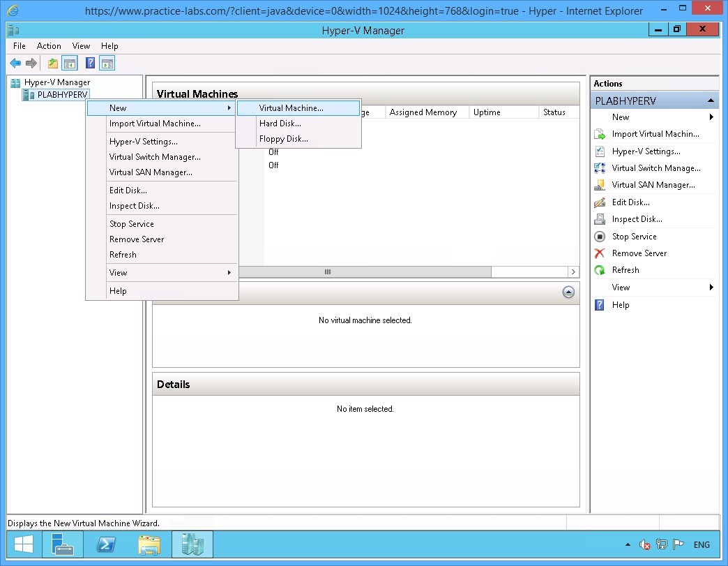This screenshot has height=566, width=728.
Task: Click the green Refresh icon in Actions pane
Action: tap(600, 269)
